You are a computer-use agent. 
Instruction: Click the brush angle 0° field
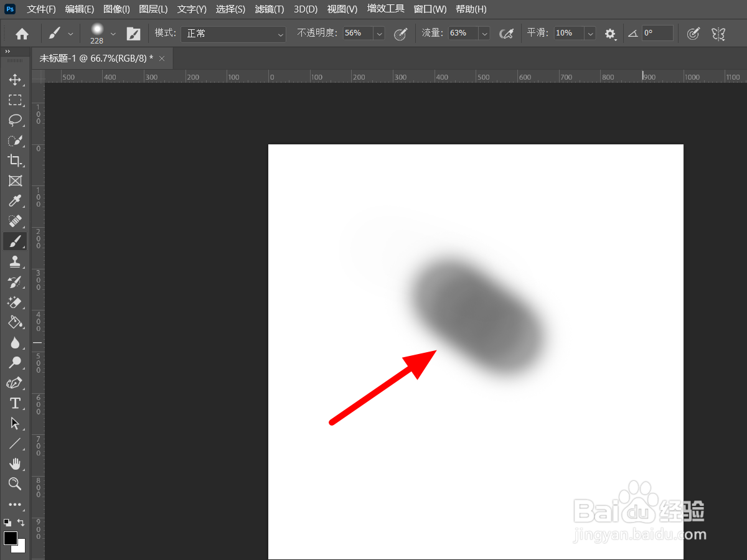tap(657, 34)
